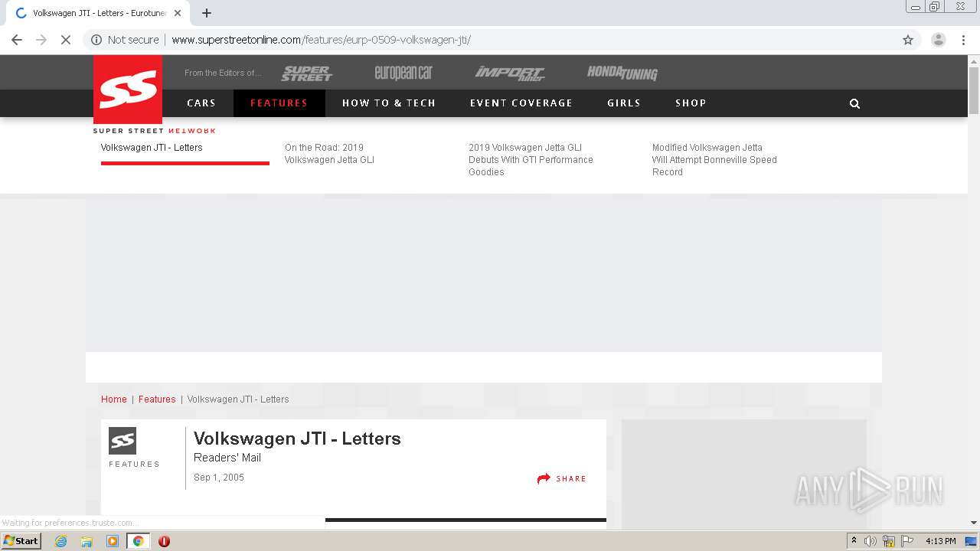
Task: Click the taskbar clock showing 4:13 PM
Action: pos(941,541)
